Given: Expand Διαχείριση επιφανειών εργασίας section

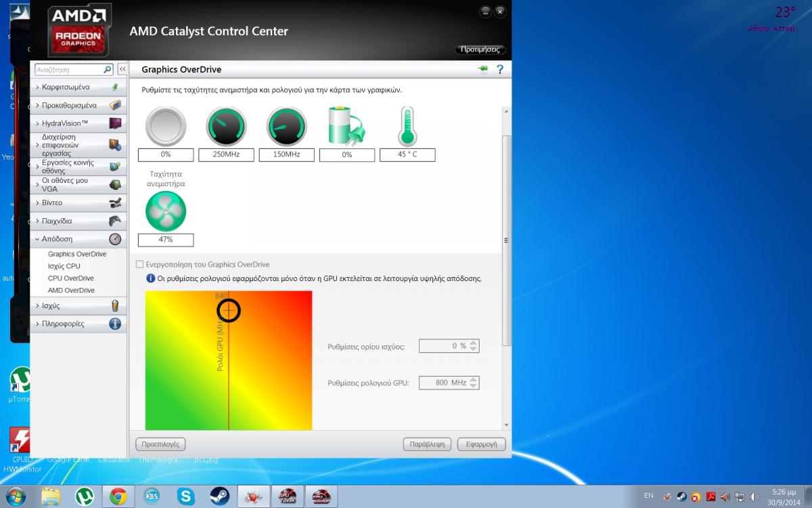Looking at the screenshot, I should (x=78, y=145).
